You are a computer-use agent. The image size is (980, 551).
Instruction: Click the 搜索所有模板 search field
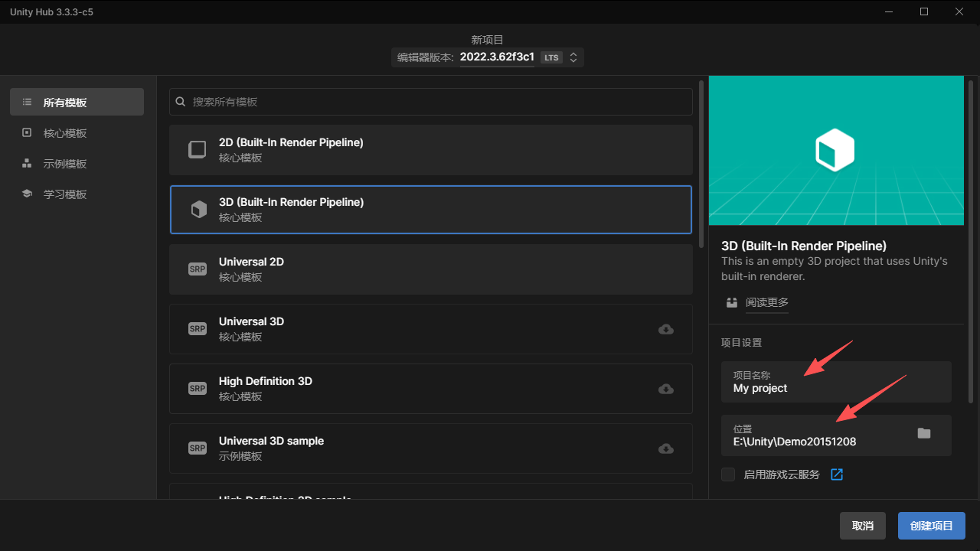pyautogui.click(x=431, y=102)
